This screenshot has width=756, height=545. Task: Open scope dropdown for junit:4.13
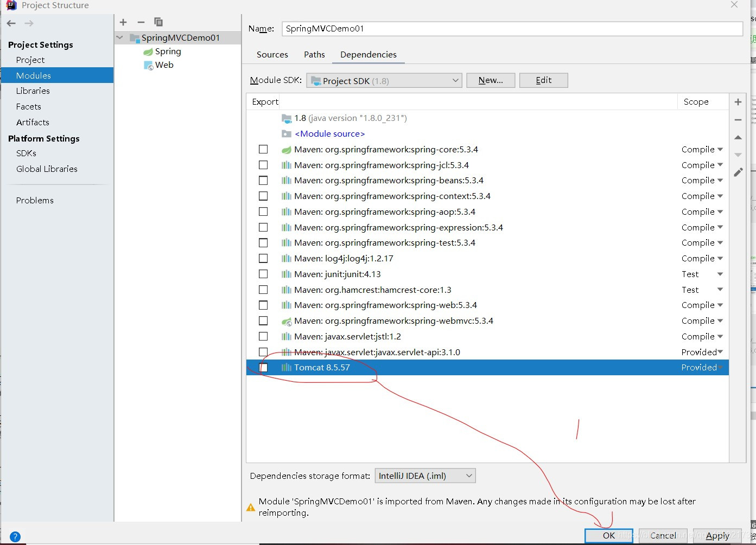(702, 274)
